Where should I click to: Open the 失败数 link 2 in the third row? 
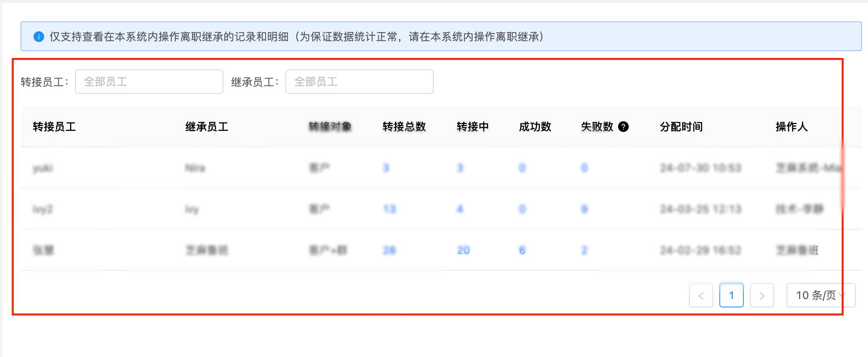pos(585,250)
